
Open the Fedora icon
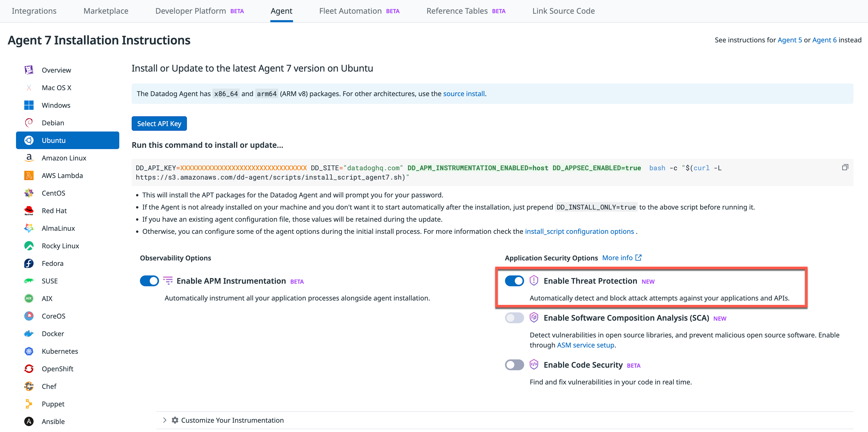point(29,263)
